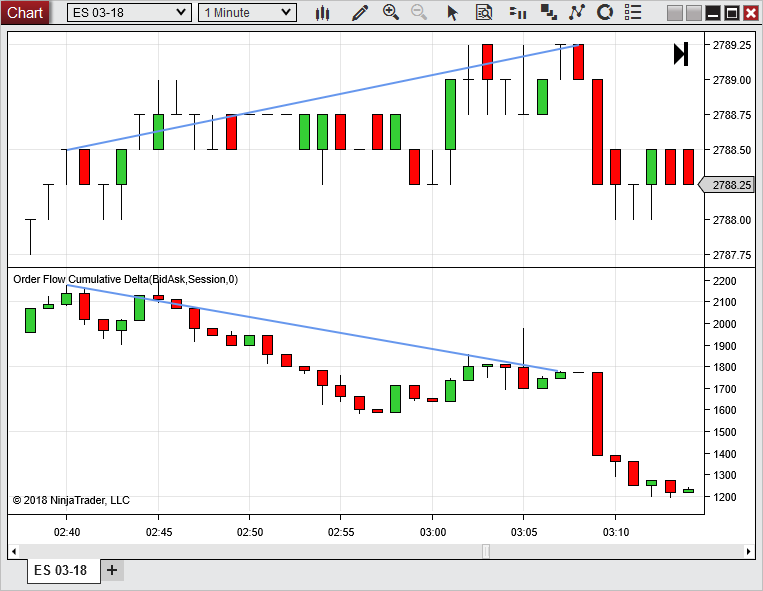Image resolution: width=763 pixels, height=591 pixels.
Task: Open the Properties list icon
Action: [x=634, y=13]
